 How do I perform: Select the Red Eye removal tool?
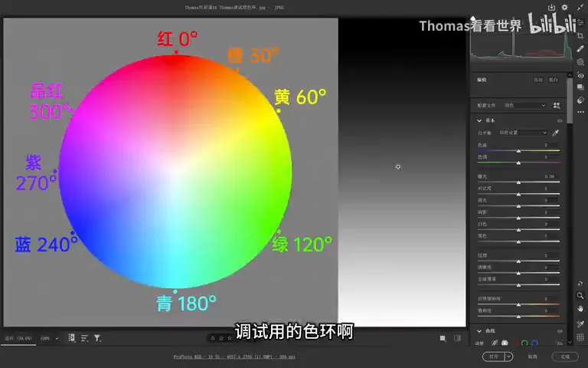click(580, 75)
